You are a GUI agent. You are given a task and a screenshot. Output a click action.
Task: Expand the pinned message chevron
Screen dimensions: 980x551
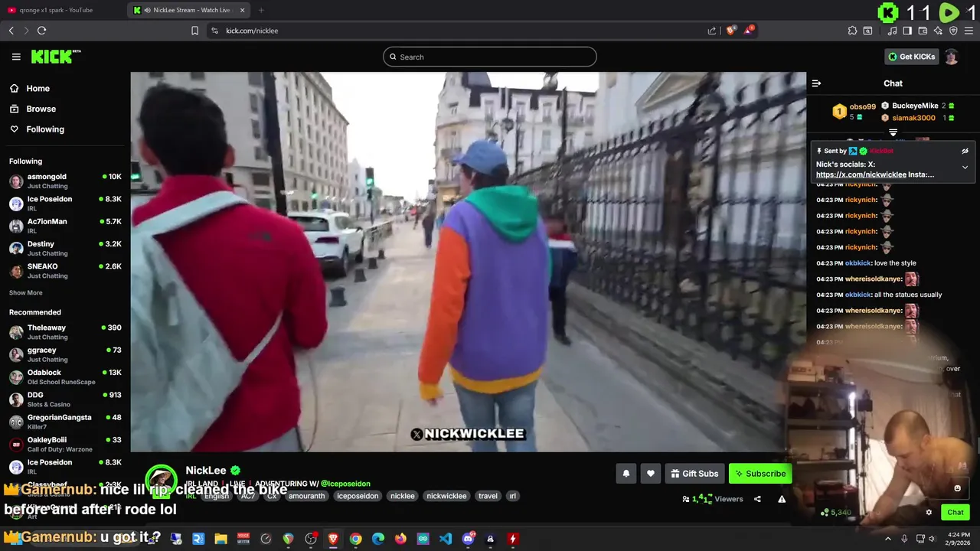[965, 167]
